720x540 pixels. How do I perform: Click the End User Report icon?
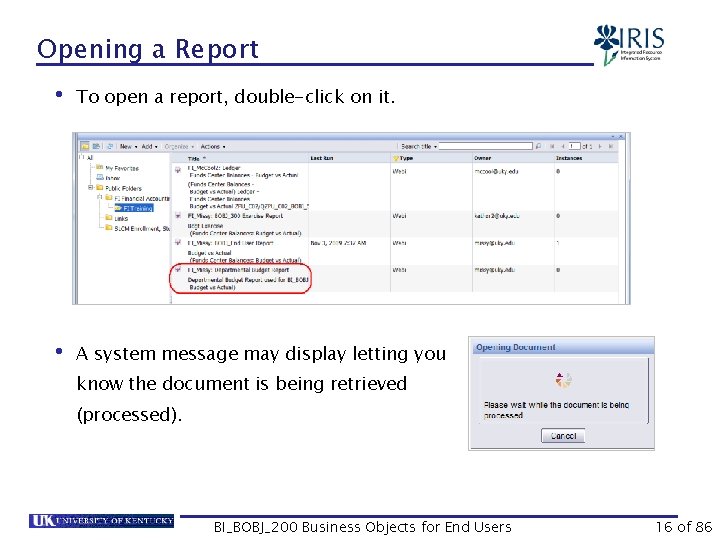tap(178, 242)
